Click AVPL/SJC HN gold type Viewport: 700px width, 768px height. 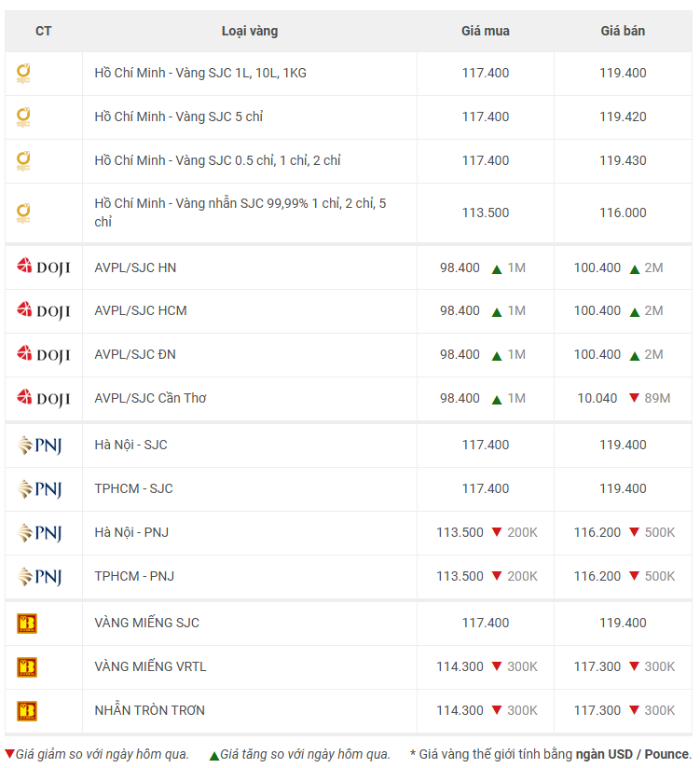(135, 267)
